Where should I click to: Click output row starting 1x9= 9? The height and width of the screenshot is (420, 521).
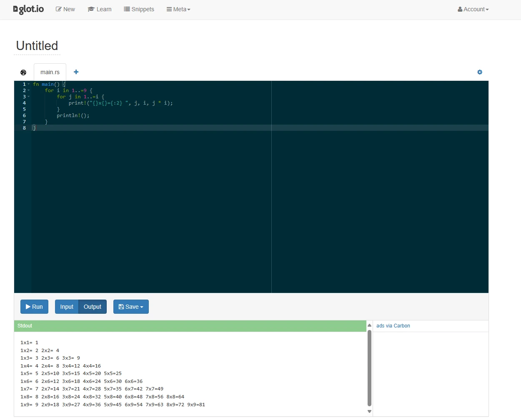pos(113,405)
